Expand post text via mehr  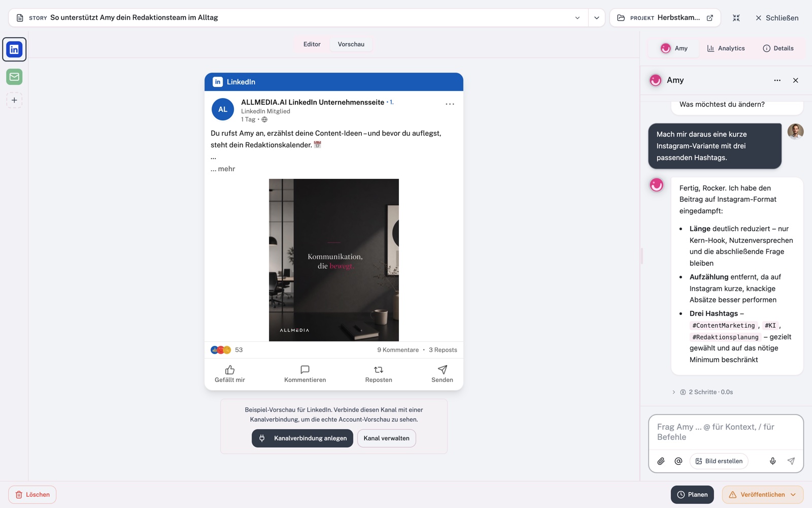[x=223, y=169]
